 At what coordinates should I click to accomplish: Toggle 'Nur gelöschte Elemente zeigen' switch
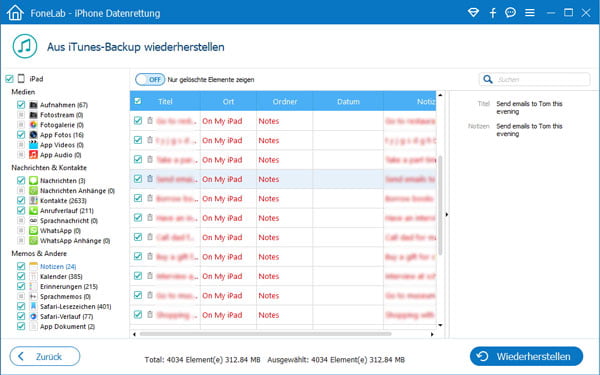click(150, 80)
